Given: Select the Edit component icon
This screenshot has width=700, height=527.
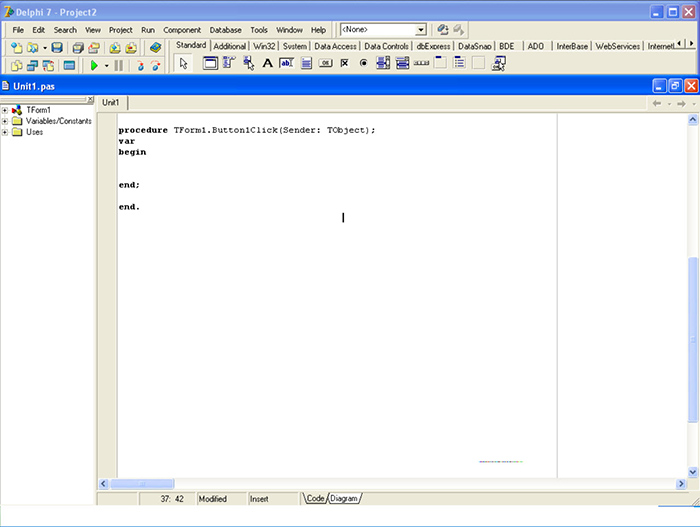Looking at the screenshot, I should (287, 63).
